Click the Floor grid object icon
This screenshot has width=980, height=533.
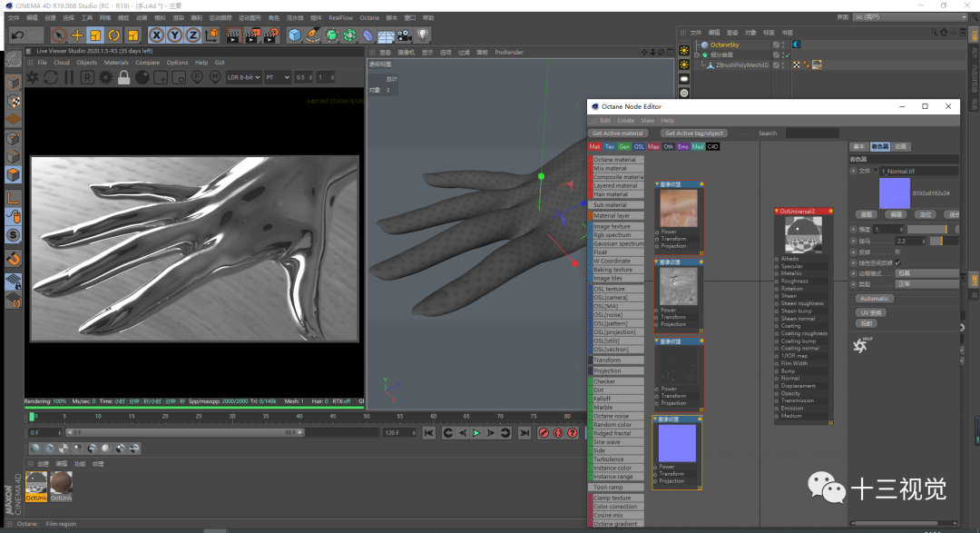pos(387,35)
